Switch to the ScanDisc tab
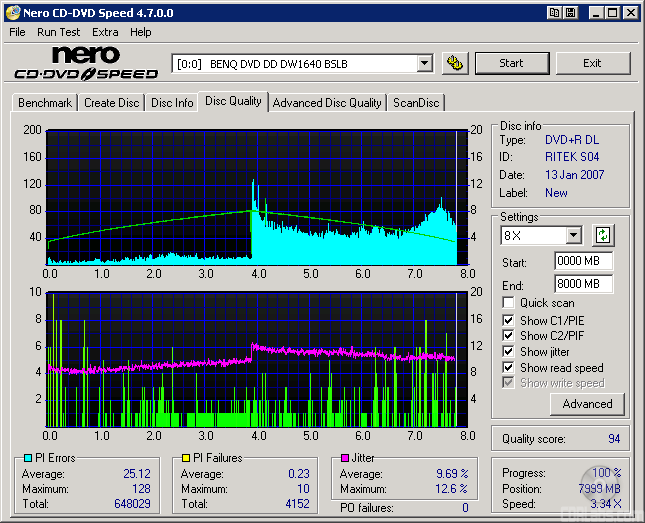This screenshot has height=523, width=645. (x=416, y=103)
